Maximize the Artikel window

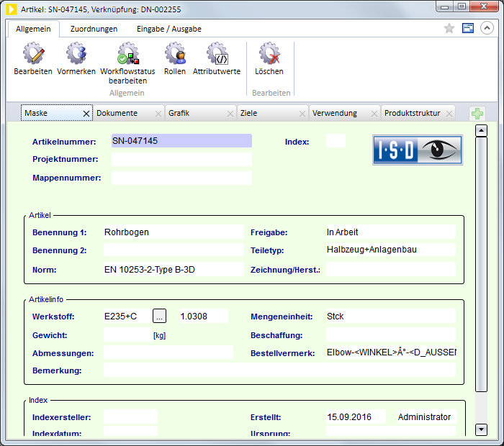(x=462, y=6)
